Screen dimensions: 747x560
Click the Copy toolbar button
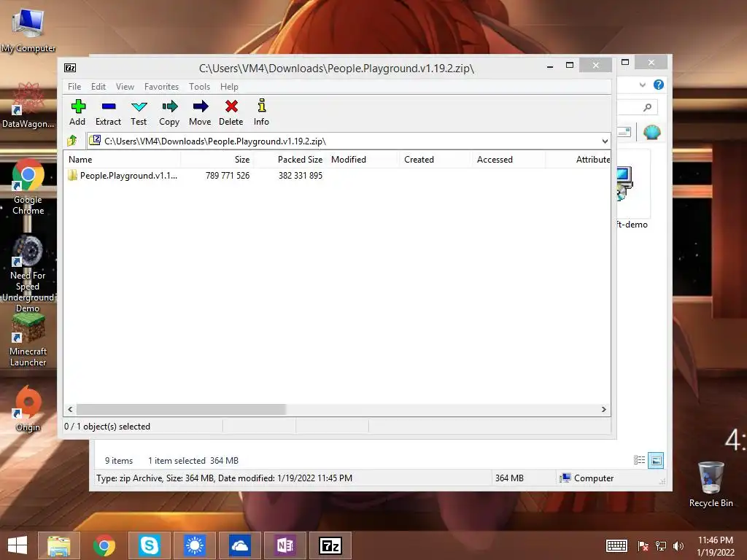tap(169, 112)
